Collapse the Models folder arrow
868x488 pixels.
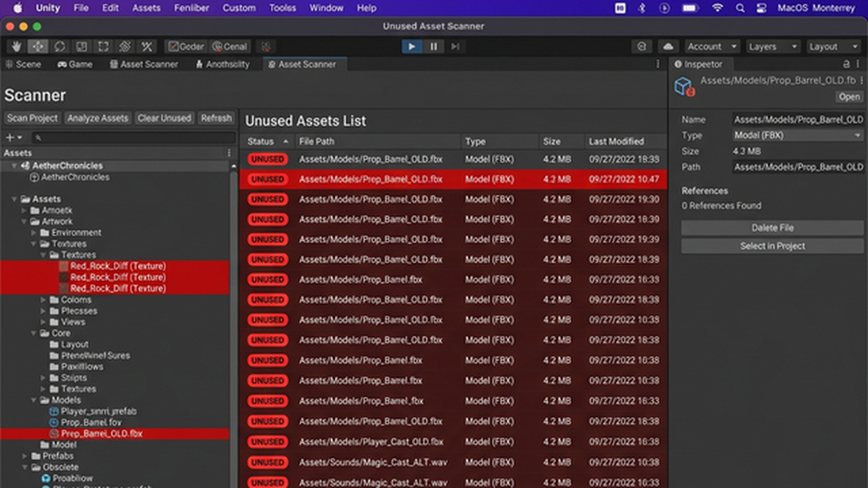pos(34,400)
